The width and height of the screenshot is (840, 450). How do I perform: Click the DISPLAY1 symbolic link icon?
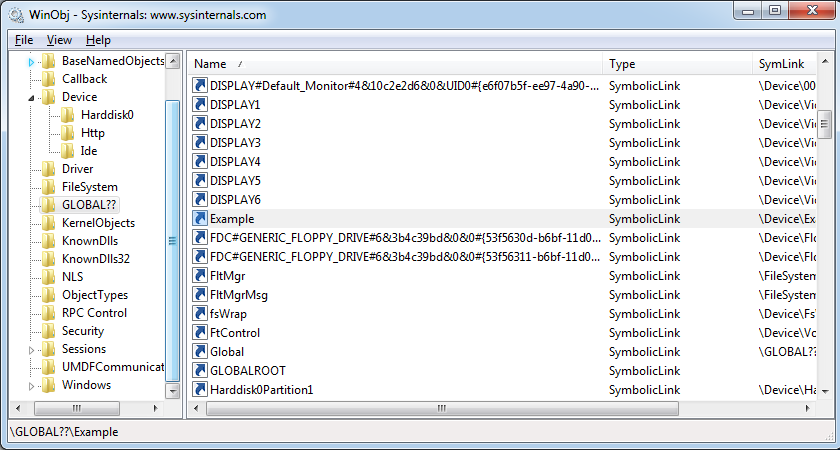(x=200, y=104)
